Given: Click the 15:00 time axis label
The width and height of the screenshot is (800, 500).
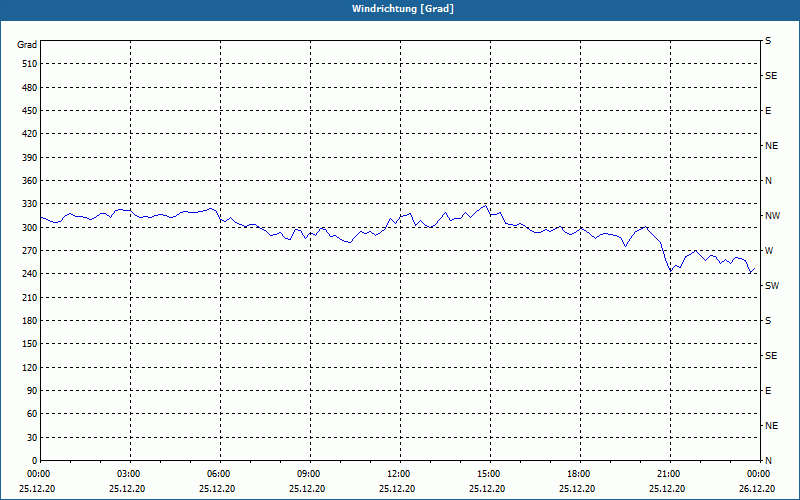Looking at the screenshot, I should tap(490, 474).
